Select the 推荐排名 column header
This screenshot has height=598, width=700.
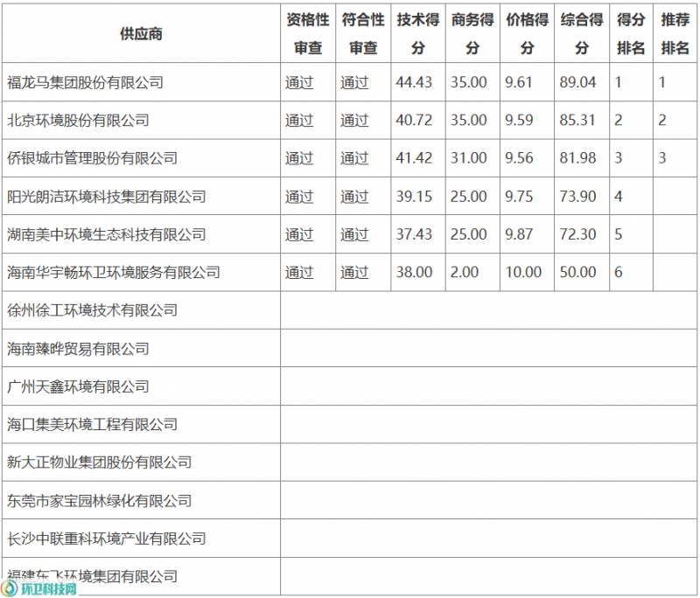pos(675,34)
